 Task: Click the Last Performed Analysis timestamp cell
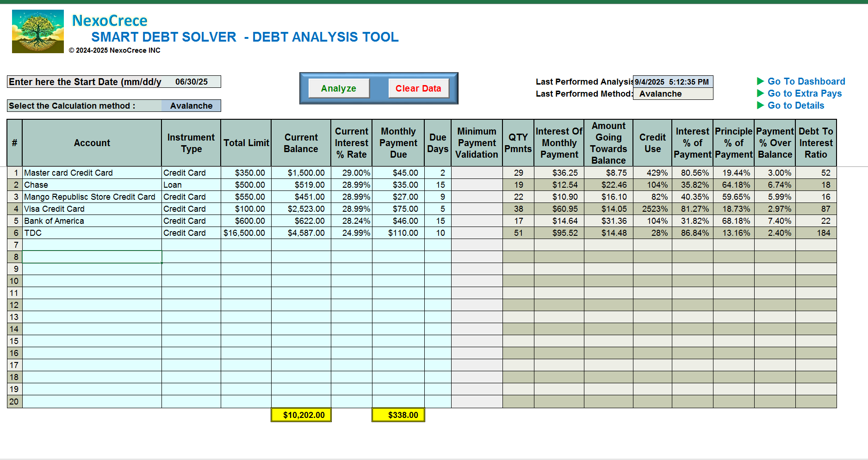[x=672, y=82]
